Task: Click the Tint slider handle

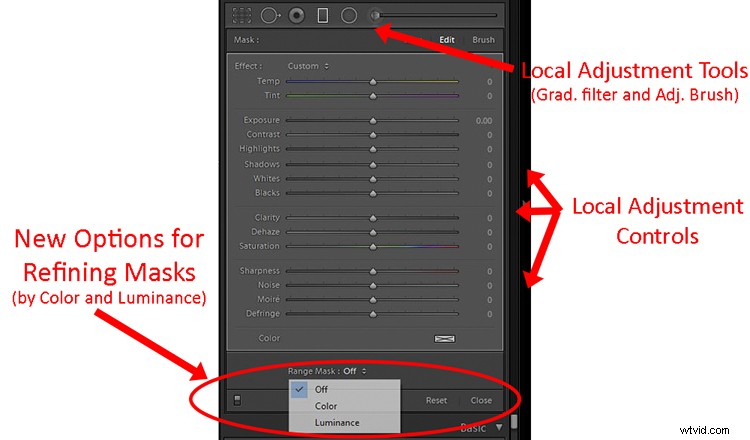Action: 373,96
